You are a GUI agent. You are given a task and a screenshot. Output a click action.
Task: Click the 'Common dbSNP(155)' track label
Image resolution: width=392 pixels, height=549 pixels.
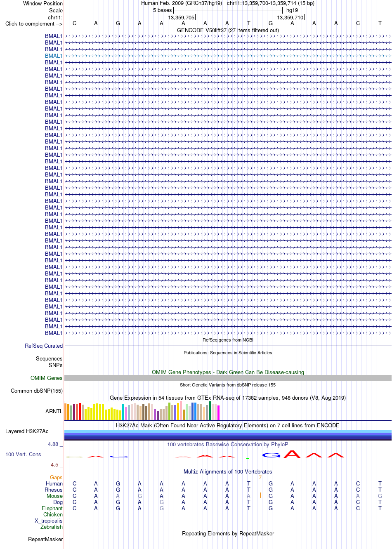click(37, 391)
